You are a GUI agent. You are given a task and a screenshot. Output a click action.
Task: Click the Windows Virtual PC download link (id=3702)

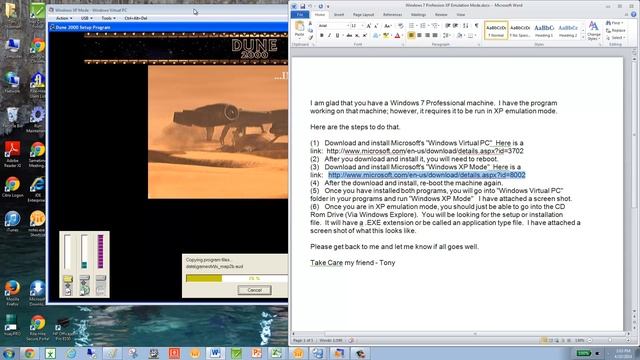click(x=425, y=151)
